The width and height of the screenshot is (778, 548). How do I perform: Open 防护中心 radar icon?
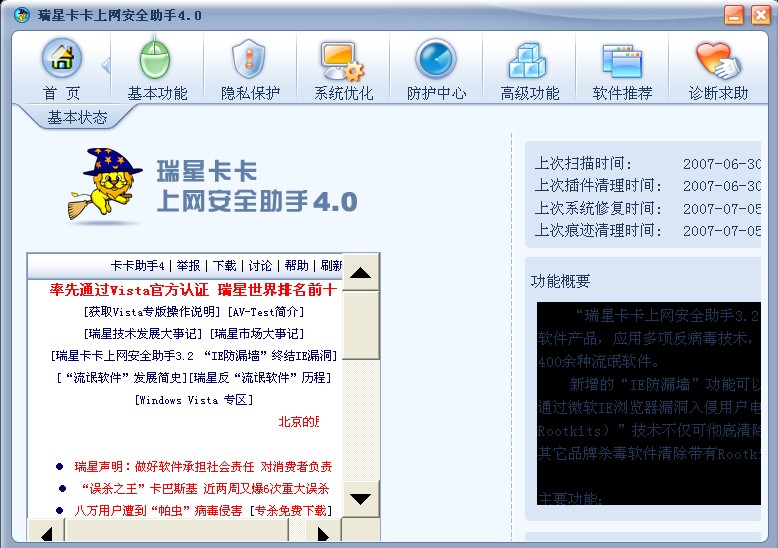click(x=436, y=59)
